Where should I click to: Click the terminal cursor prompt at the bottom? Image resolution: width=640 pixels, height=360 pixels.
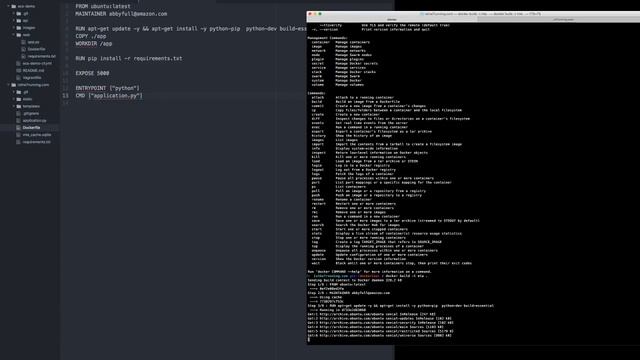309,340
